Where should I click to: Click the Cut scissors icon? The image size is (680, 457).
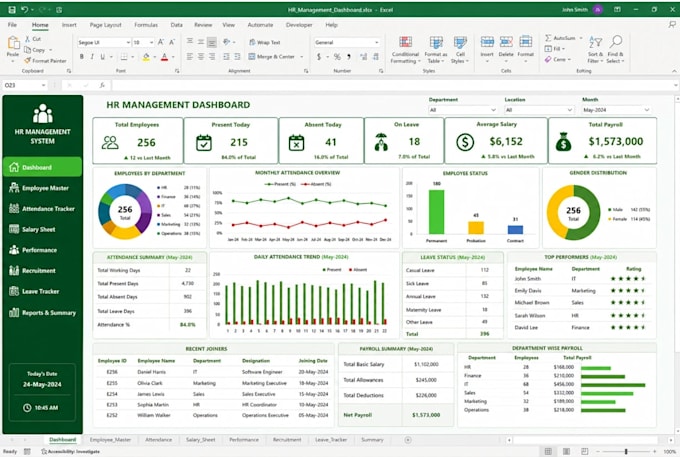click(x=28, y=39)
